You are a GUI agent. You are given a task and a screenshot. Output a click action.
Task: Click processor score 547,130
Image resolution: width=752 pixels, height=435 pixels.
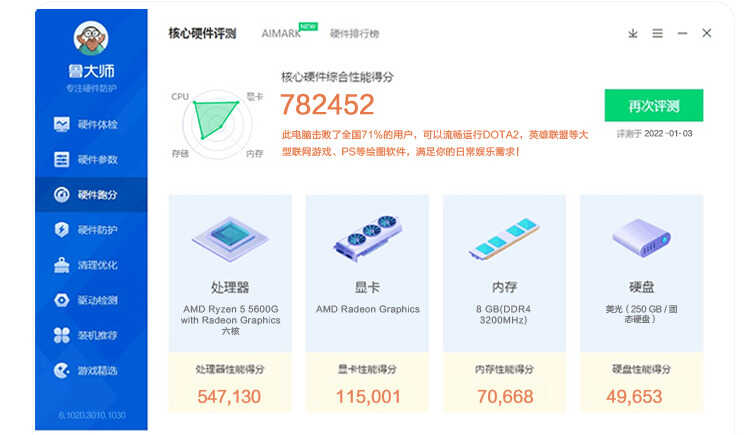click(x=229, y=397)
